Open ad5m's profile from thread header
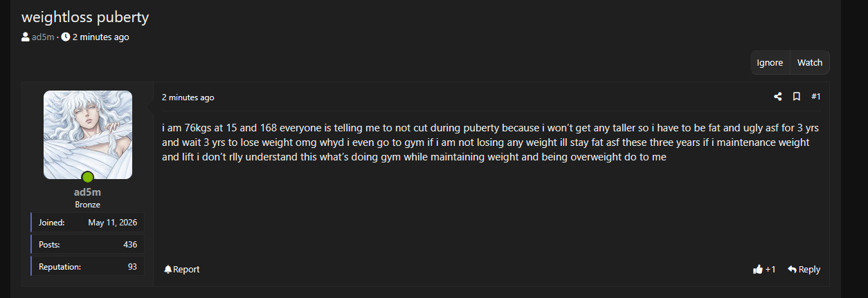 coord(43,37)
